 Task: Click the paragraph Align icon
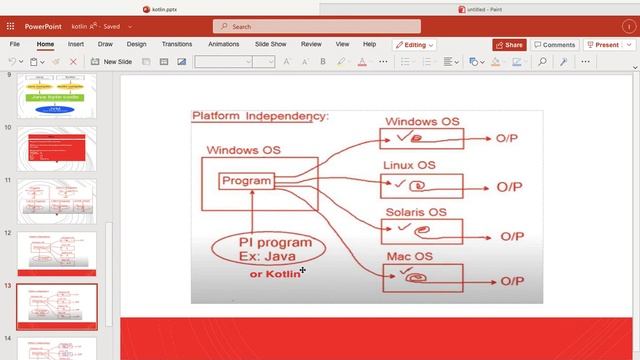[x=448, y=62]
